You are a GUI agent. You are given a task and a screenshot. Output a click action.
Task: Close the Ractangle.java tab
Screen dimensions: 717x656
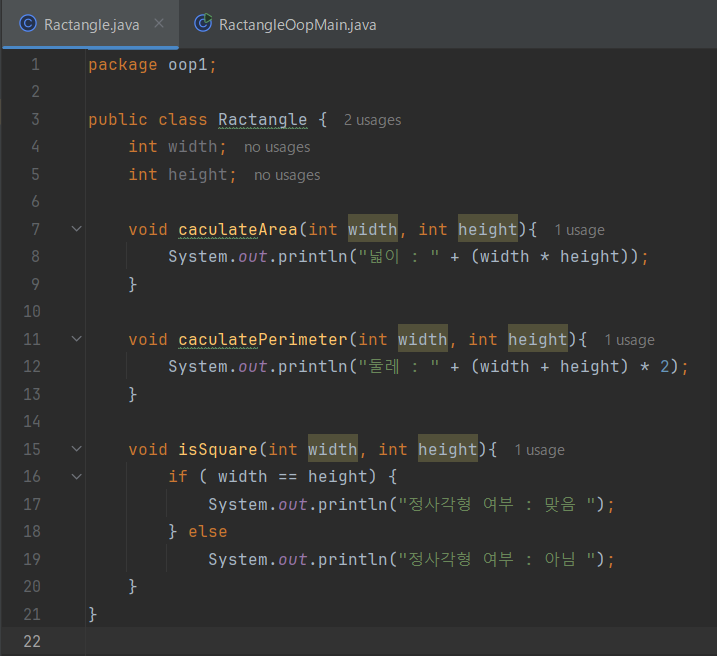159,23
